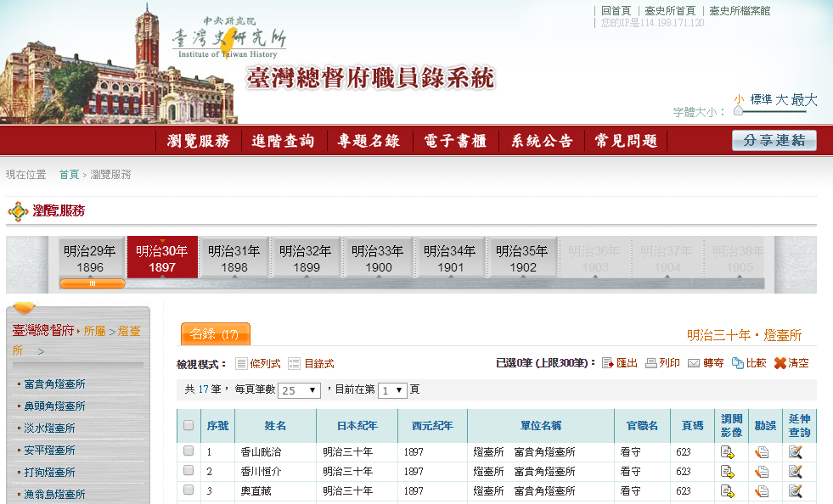Select the 明治31年 1898 year tab
Image resolution: width=833 pixels, height=504 pixels.
pyautogui.click(x=234, y=258)
